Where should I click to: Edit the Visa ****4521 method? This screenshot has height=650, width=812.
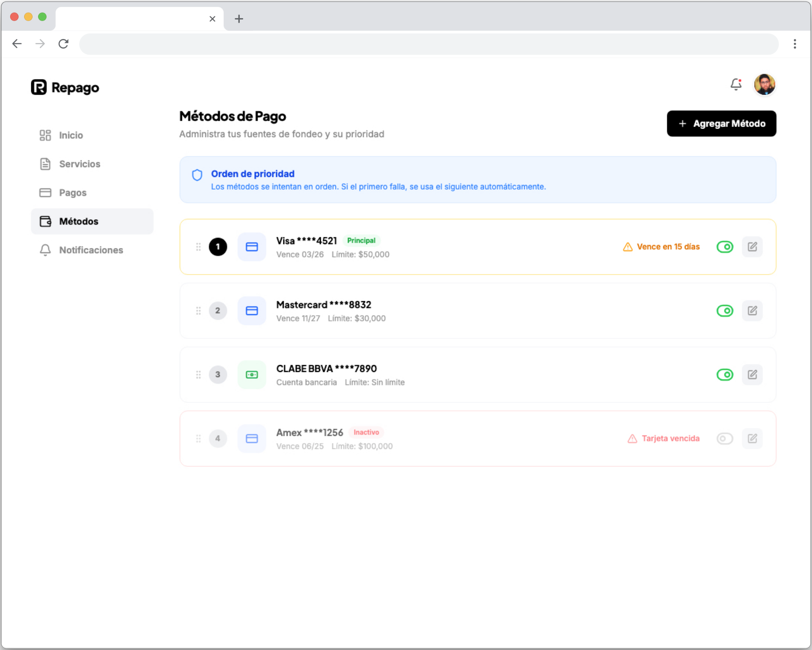tap(752, 247)
